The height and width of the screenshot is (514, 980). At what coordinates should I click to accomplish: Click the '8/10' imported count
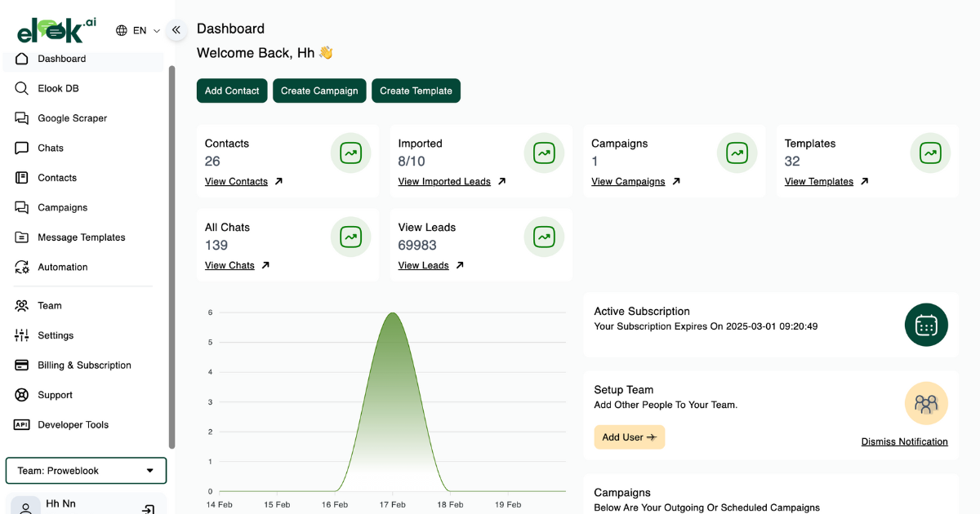coord(412,161)
